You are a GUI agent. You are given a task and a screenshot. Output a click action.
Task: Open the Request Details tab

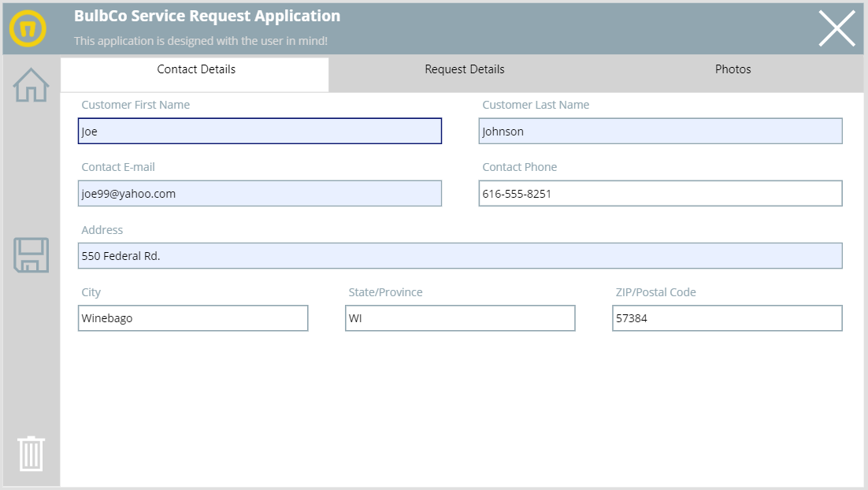click(464, 73)
